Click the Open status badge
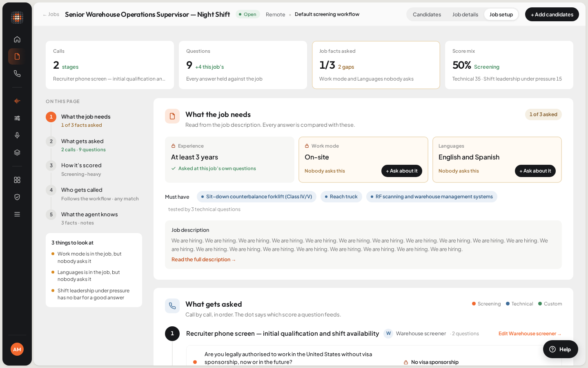588x368 pixels. [248, 14]
